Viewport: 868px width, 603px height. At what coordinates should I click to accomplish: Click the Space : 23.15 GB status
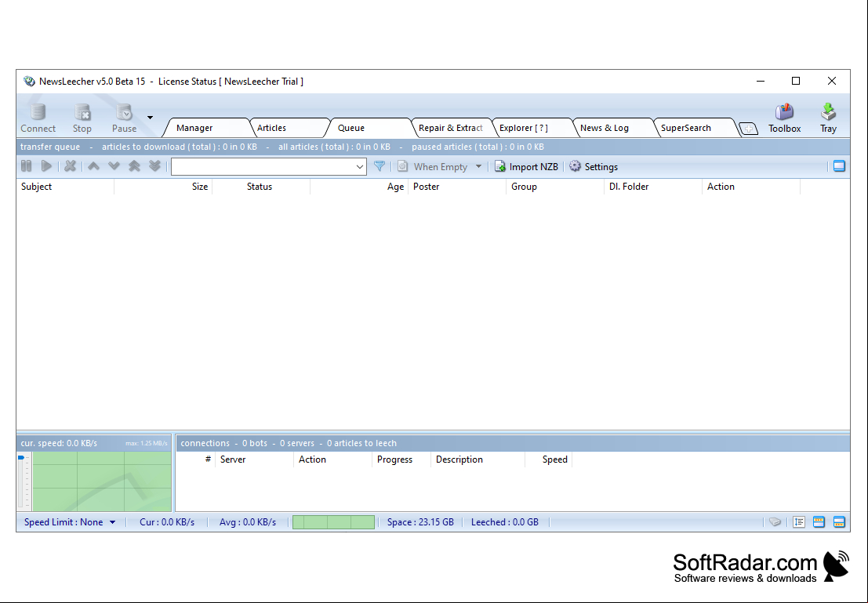tap(420, 522)
